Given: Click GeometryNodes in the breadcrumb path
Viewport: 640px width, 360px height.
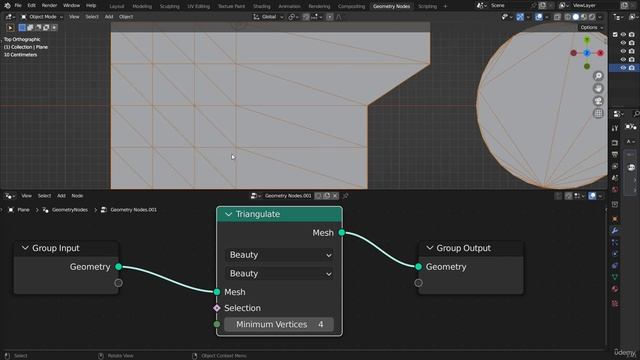Looking at the screenshot, I should (69, 210).
